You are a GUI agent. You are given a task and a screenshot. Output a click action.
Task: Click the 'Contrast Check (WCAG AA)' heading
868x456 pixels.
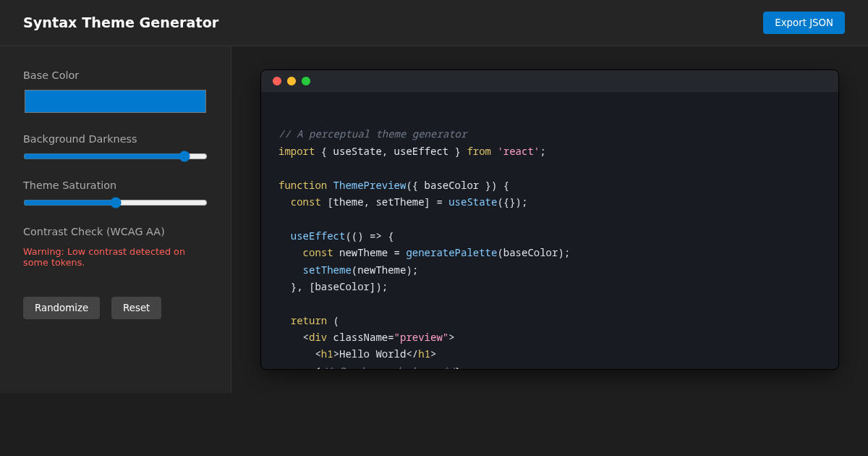94,232
